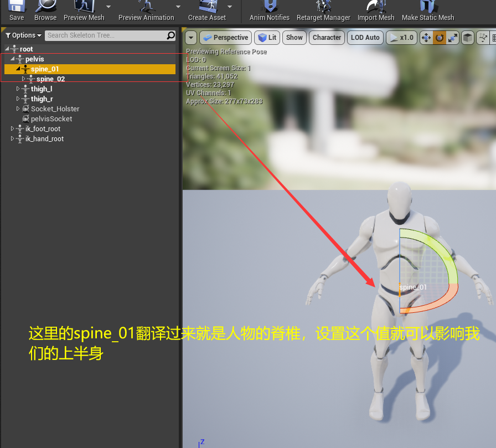Expand the spine_02 bone in skeleton tree
This screenshot has height=448, width=496.
coord(22,79)
